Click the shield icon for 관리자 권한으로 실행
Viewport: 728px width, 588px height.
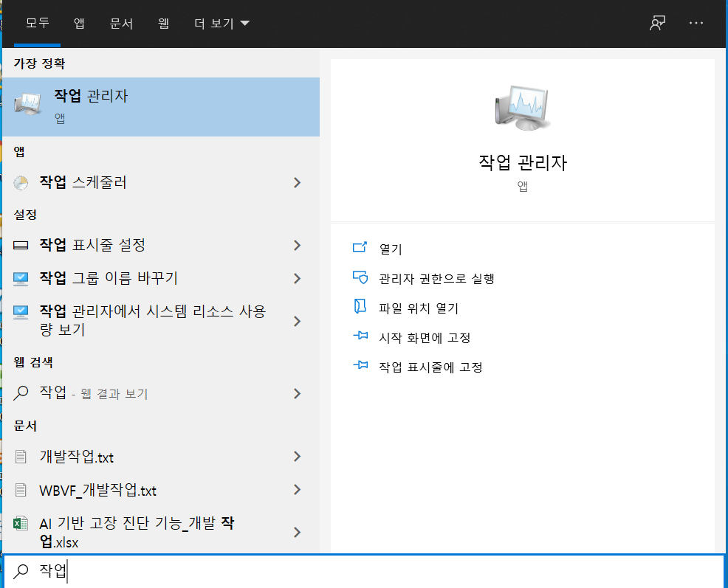(360, 277)
